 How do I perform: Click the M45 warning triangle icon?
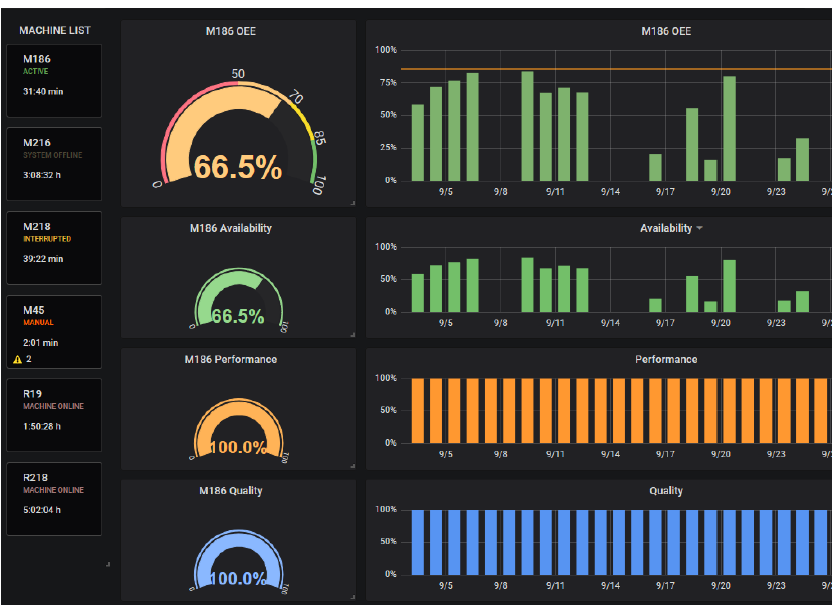[x=18, y=360]
